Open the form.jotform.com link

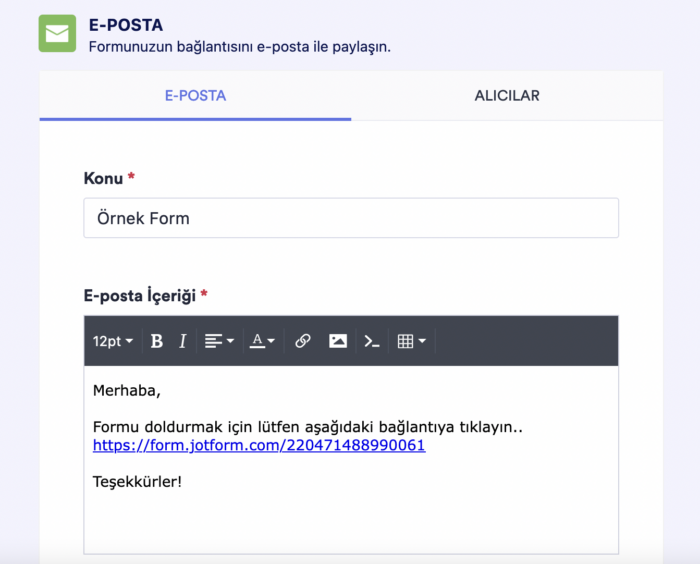pyautogui.click(x=259, y=445)
